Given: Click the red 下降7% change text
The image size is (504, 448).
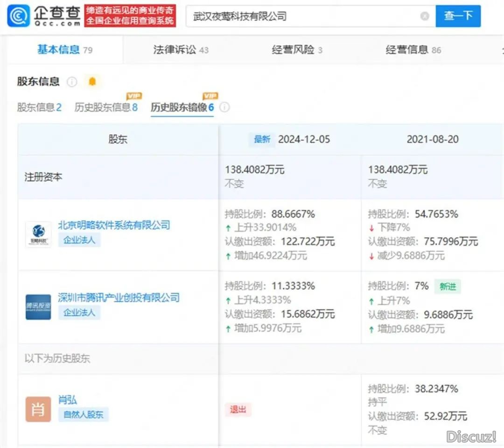Looking at the screenshot, I should coord(394,228).
